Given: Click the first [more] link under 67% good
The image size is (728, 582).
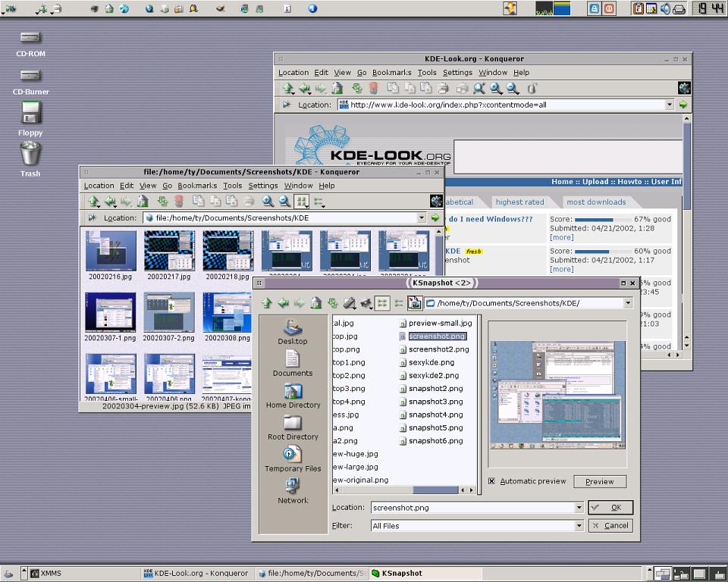Looking at the screenshot, I should (561, 237).
